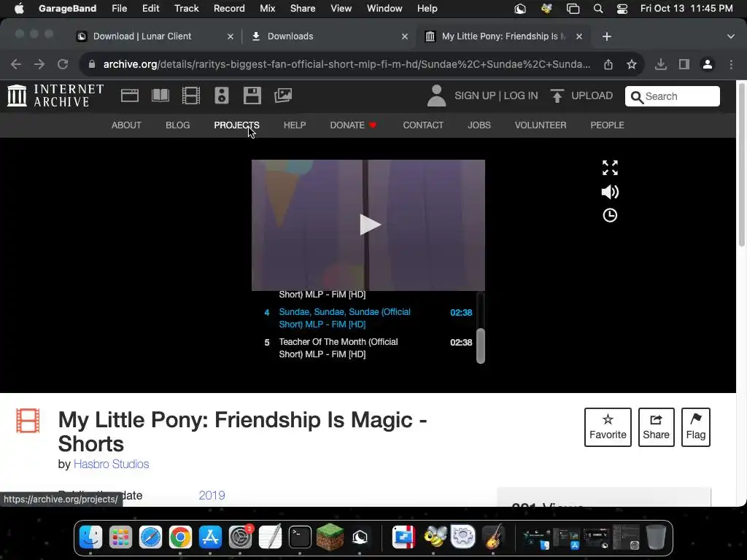Open the DONATE nav item
Image resolution: width=747 pixels, height=560 pixels.
[x=353, y=125]
